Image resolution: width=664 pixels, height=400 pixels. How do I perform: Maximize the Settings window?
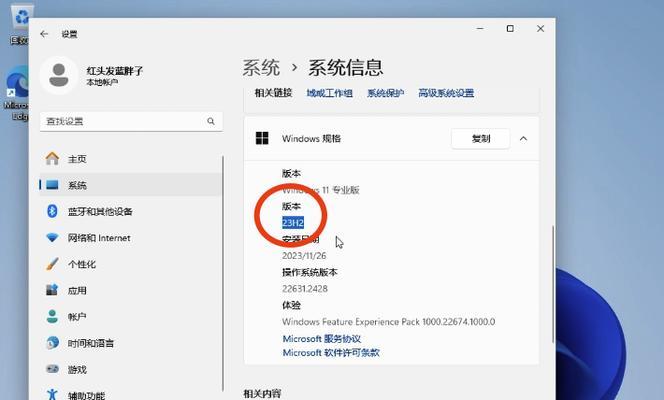point(510,28)
